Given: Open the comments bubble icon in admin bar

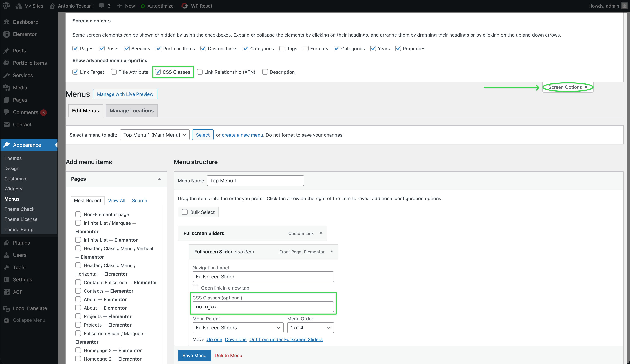Looking at the screenshot, I should 102,6.
